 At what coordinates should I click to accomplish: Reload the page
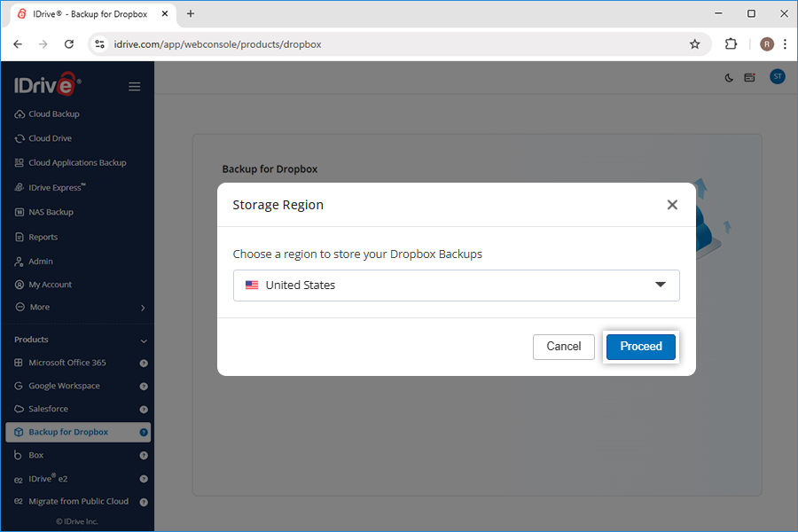coord(69,44)
